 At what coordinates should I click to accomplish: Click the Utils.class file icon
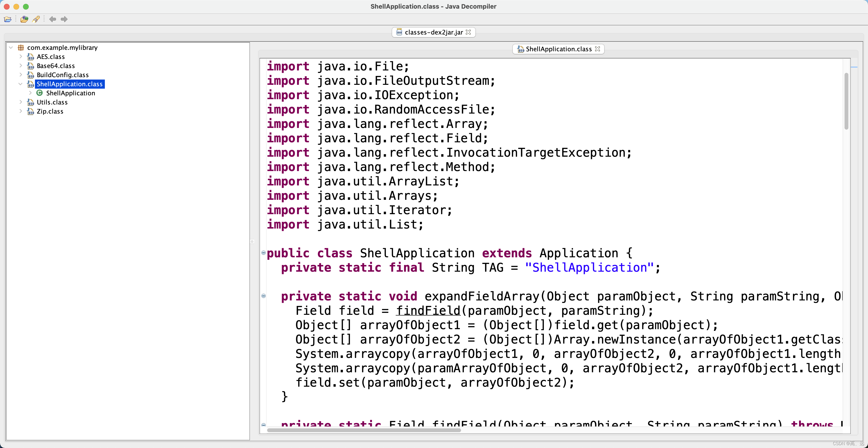[x=31, y=102]
